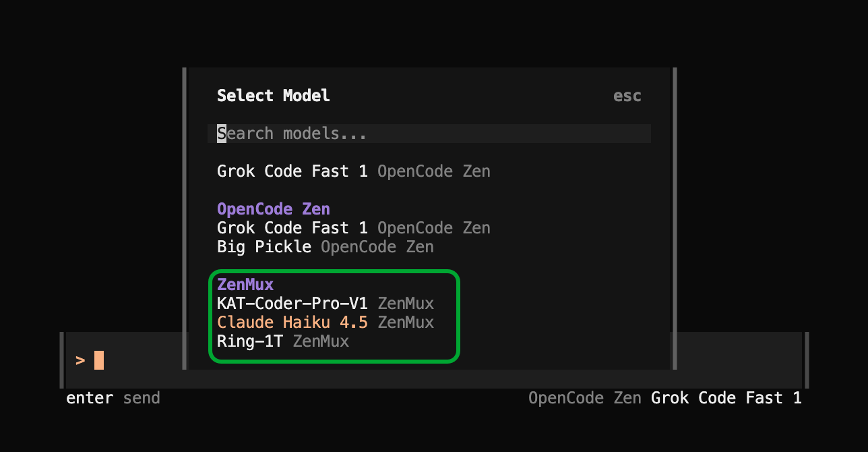This screenshot has width=868, height=452.
Task: Click the orange prompt arrow icon
Action: [x=80, y=360]
